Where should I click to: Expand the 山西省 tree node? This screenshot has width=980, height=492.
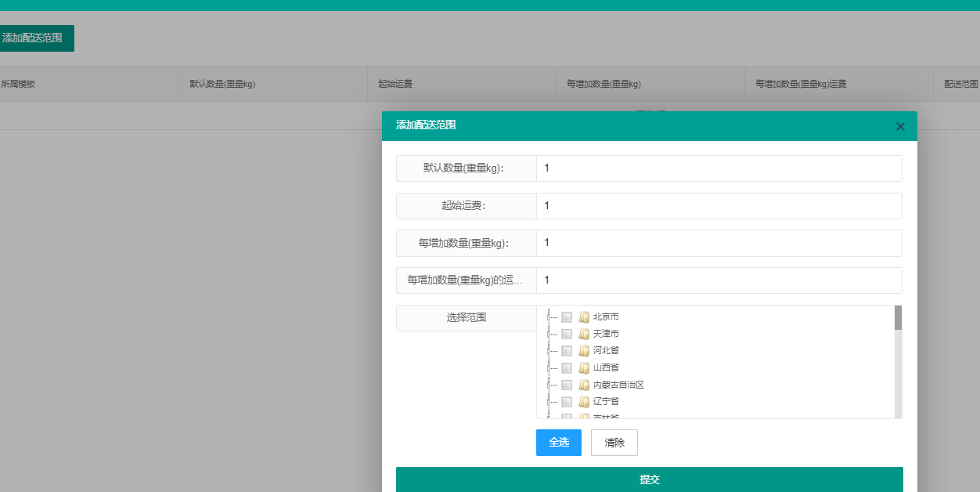[x=550, y=367]
